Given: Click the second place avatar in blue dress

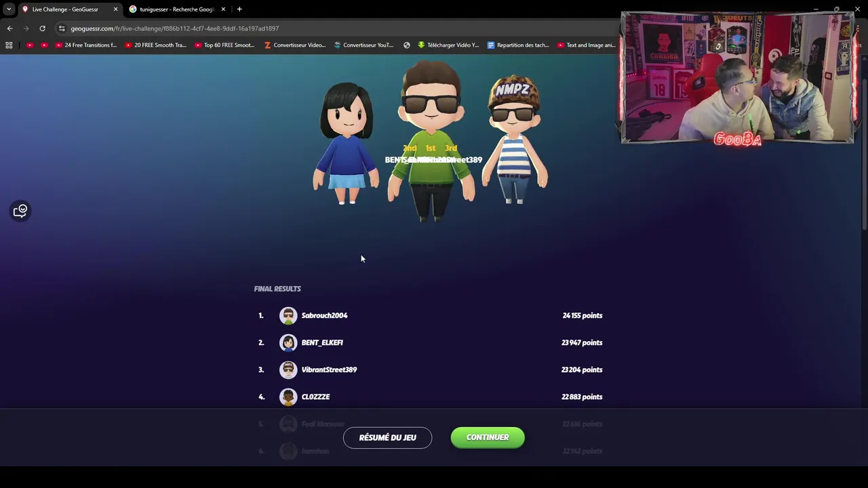Looking at the screenshot, I should pos(347,144).
